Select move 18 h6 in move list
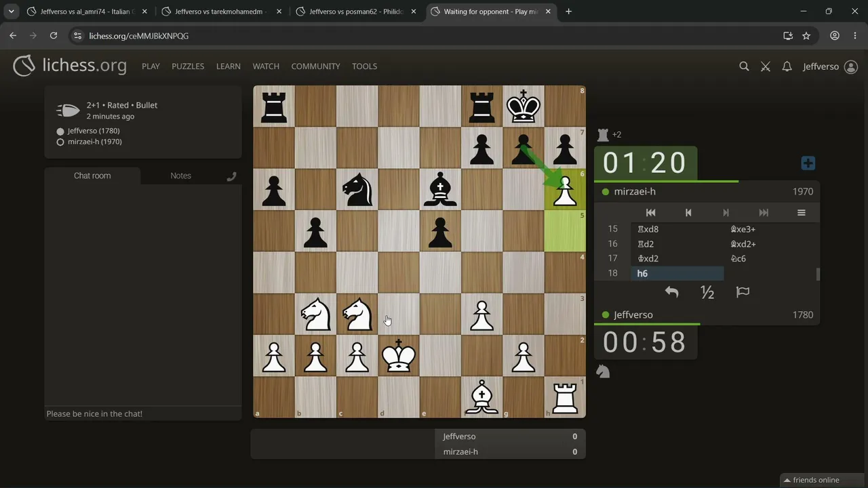 677,274
